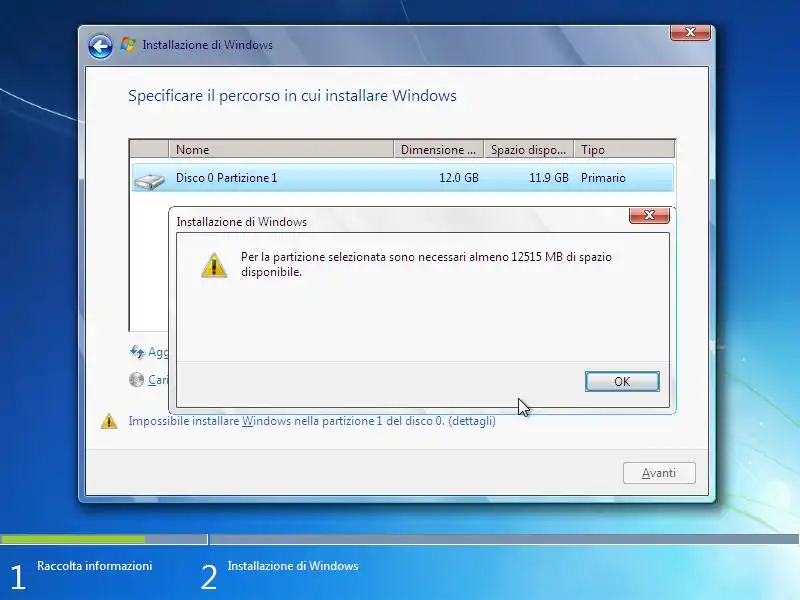Image resolution: width=800 pixels, height=600 pixels.
Task: Click the 11.9 GB free space cell
Action: tap(548, 178)
